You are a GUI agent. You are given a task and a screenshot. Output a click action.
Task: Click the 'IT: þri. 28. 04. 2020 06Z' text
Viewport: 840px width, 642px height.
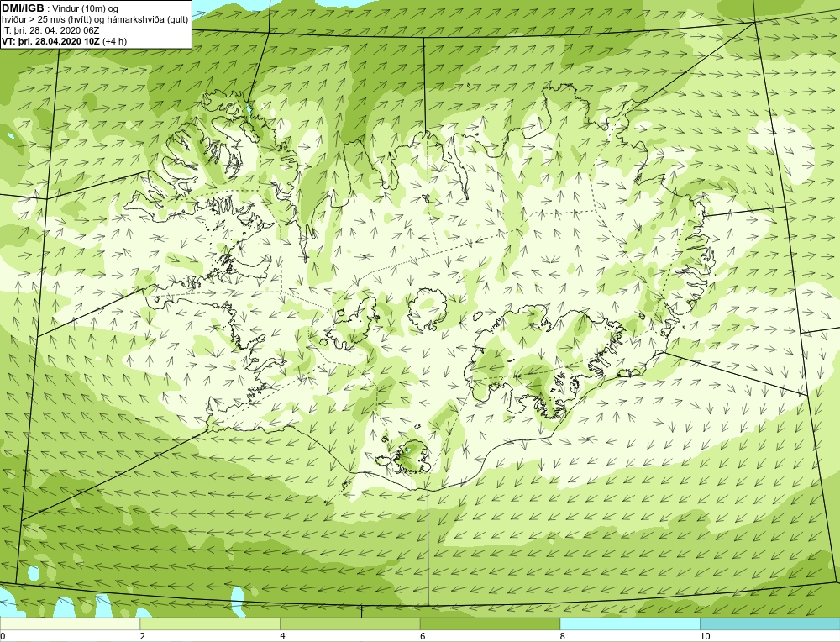pos(50,30)
